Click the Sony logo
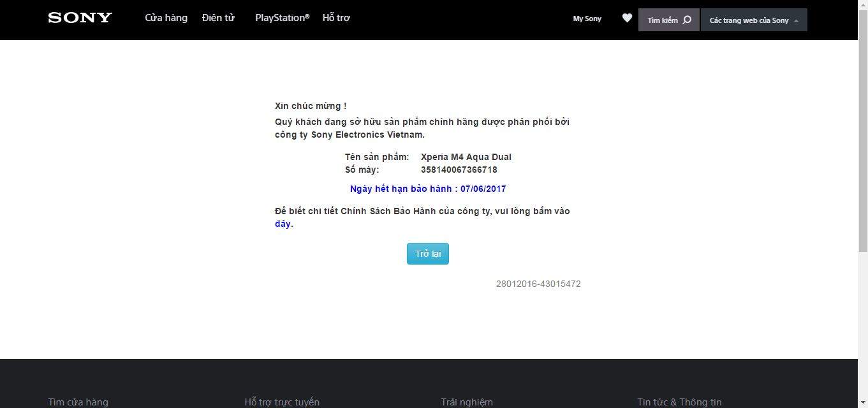Viewport: 868px width, 408px height. point(80,18)
